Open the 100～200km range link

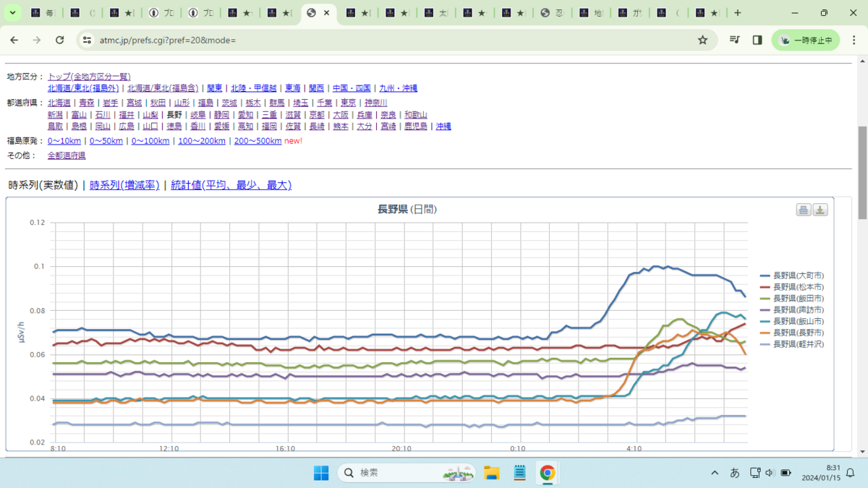[202, 141]
